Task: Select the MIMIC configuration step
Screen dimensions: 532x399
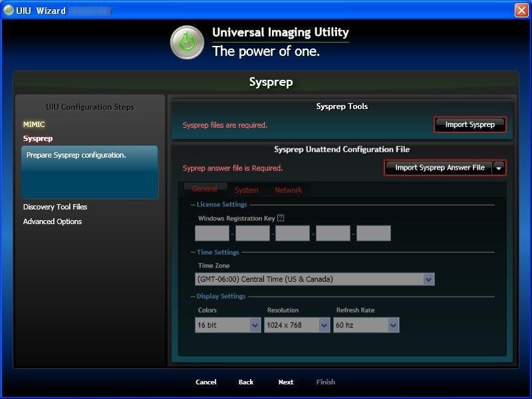Action: tap(34, 124)
